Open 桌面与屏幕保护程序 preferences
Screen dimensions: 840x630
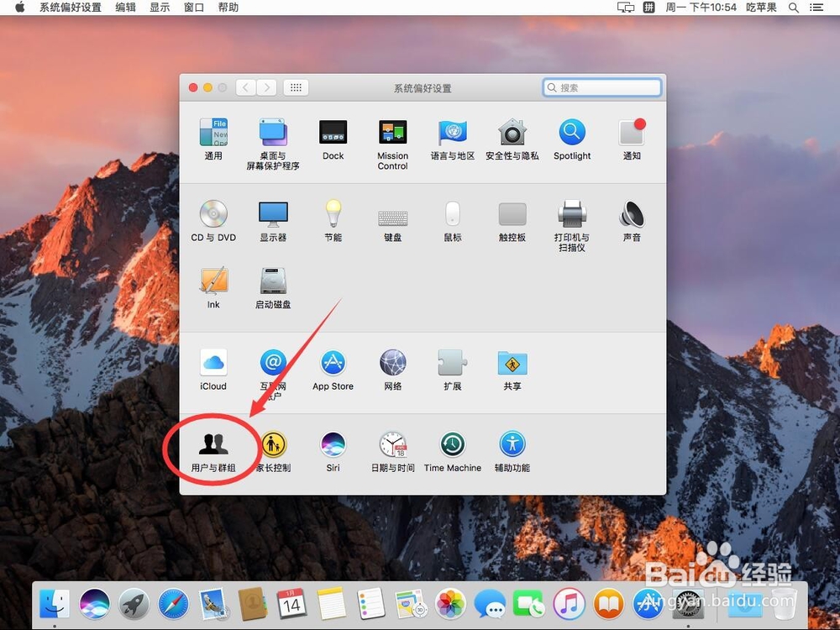click(273, 144)
